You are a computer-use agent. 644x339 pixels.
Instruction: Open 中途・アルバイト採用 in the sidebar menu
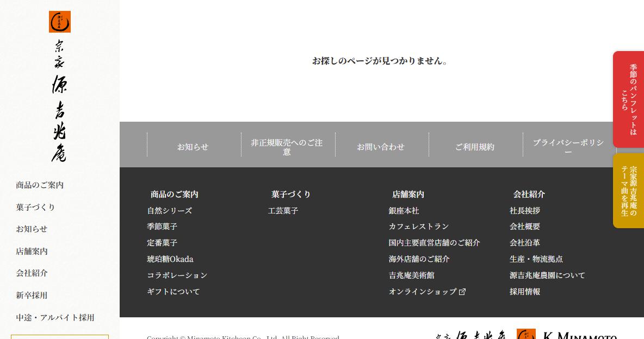[55, 317]
